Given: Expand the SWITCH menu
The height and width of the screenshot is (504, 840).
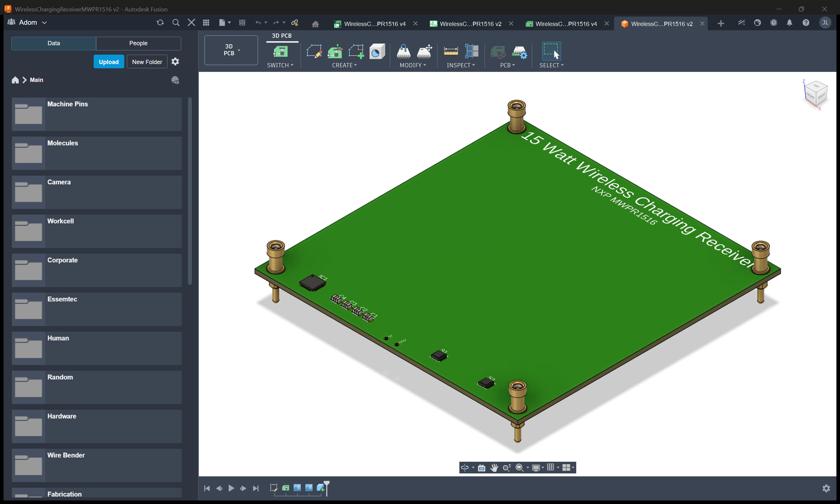Looking at the screenshot, I should pyautogui.click(x=280, y=65).
